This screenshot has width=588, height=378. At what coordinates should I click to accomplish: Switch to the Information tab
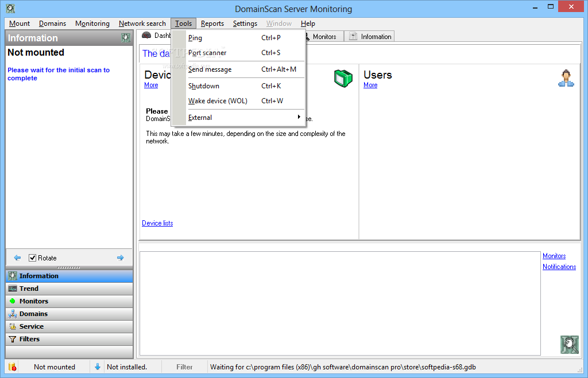point(369,36)
